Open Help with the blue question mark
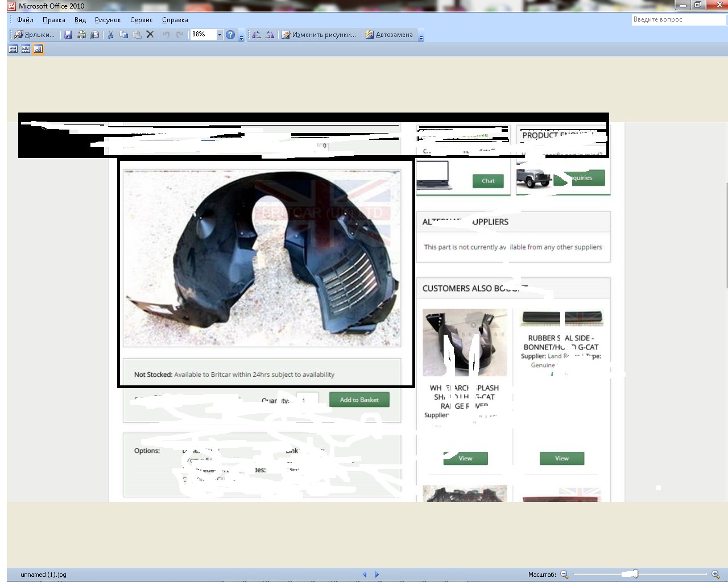 [230, 35]
